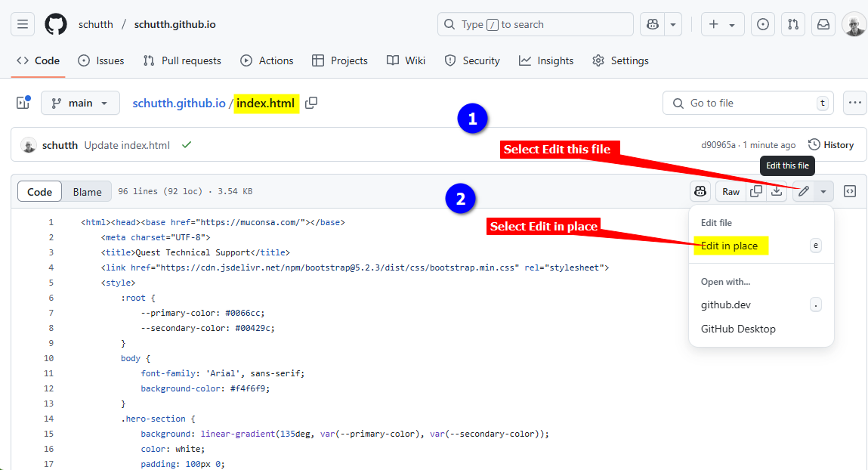Open the main branch dropdown

(x=80, y=103)
